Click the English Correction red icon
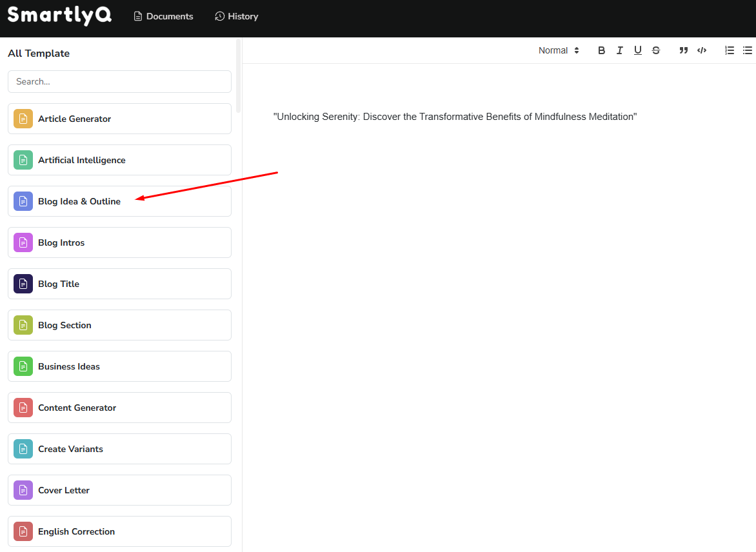 click(23, 531)
